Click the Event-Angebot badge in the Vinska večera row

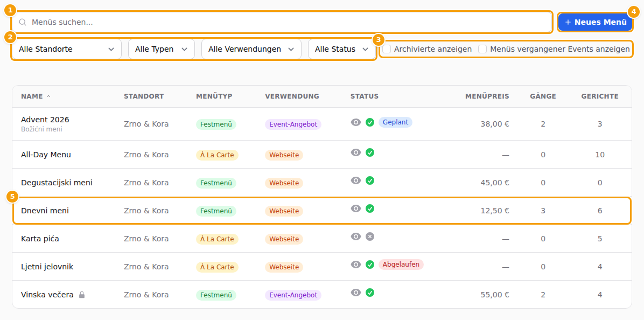point(293,295)
